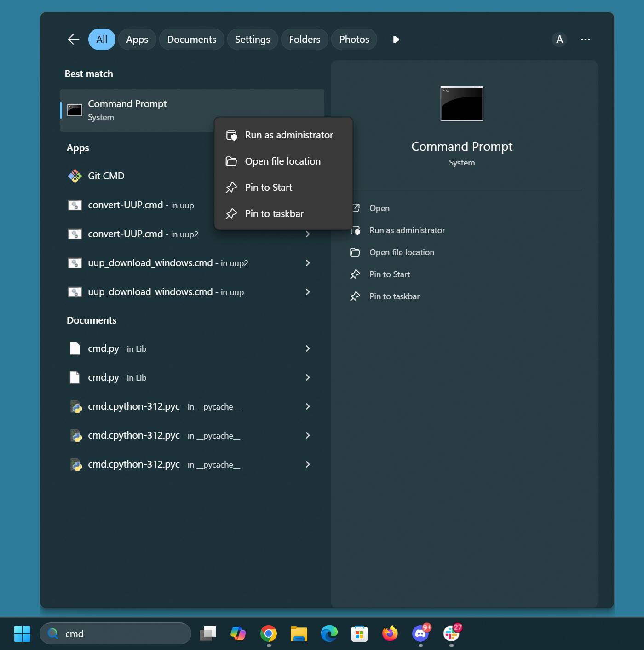Launch File Explorer from the taskbar

pos(299,633)
